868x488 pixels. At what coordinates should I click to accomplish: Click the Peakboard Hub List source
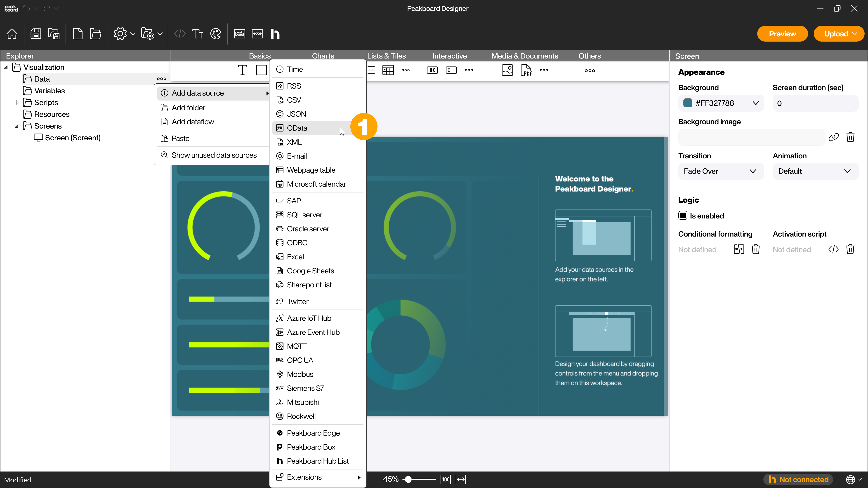tap(318, 461)
